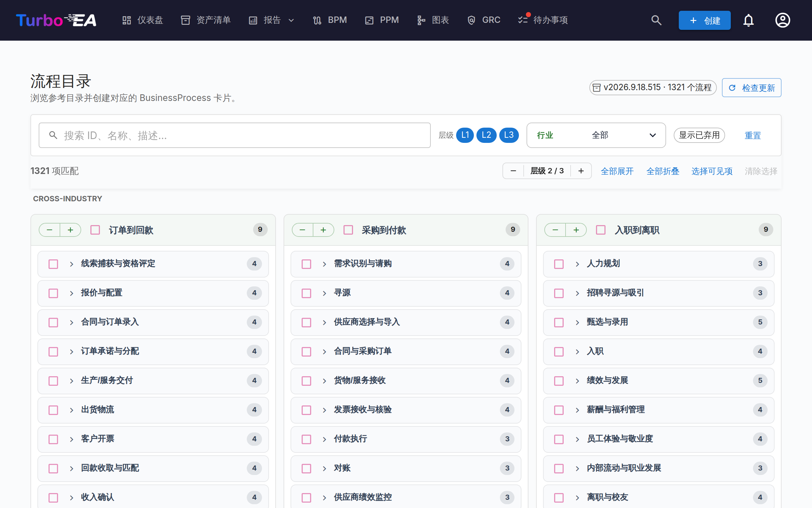The width and height of the screenshot is (812, 508).
Task: Expand the 合同与订单录入 row
Action: coord(71,323)
